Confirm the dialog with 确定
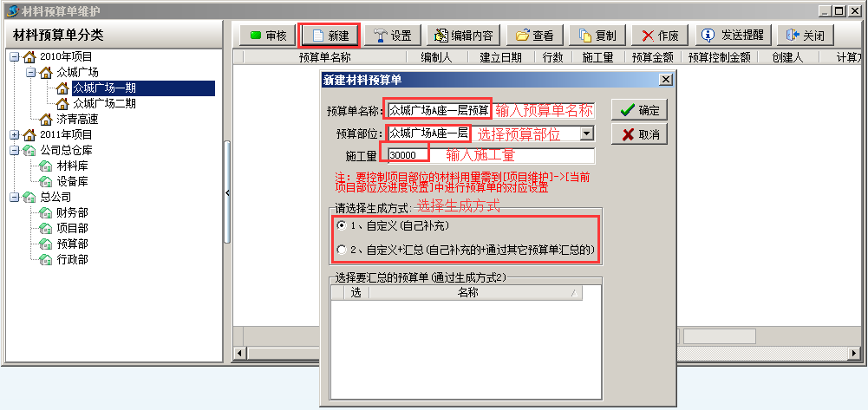Image resolution: width=868 pixels, height=410 pixels. [x=639, y=109]
